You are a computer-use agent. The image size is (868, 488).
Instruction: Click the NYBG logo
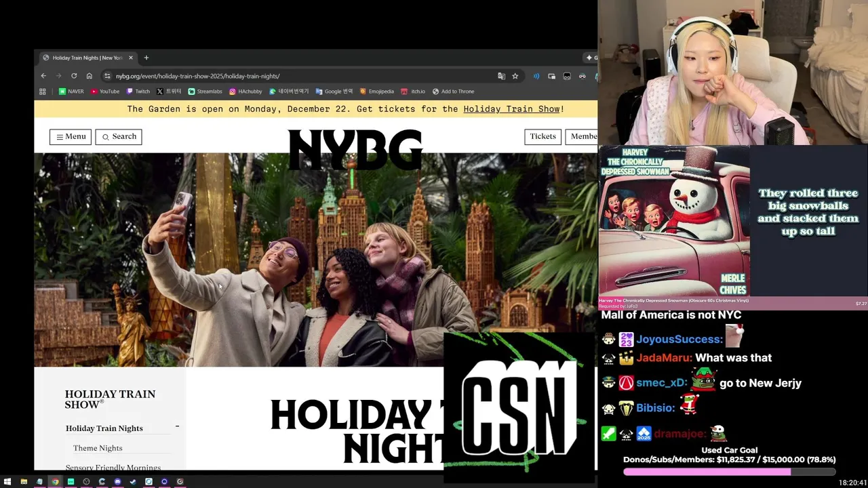pos(355,149)
